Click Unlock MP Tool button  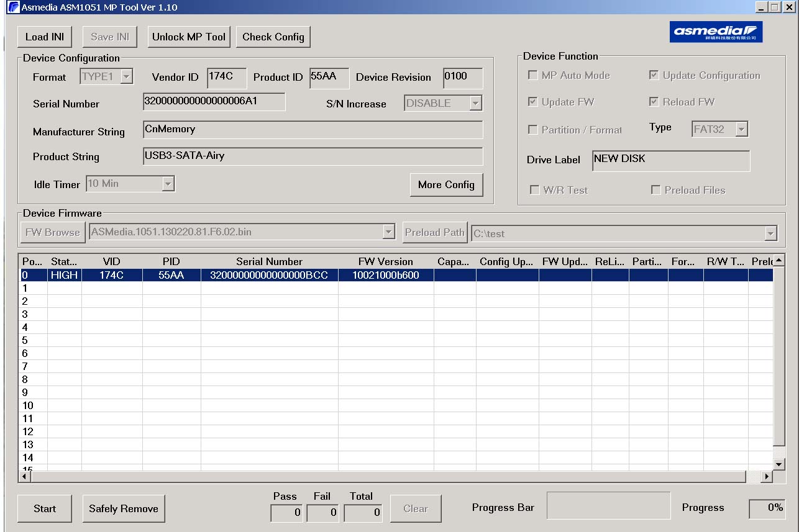coord(189,37)
